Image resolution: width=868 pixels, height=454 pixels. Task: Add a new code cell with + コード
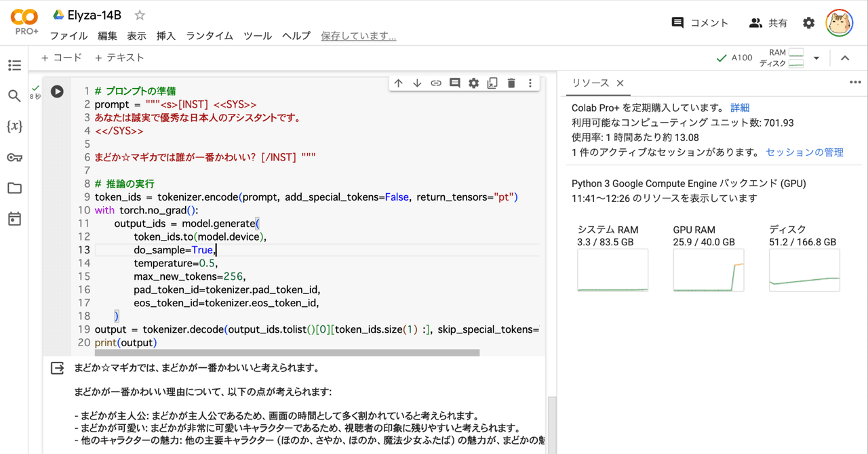click(61, 58)
